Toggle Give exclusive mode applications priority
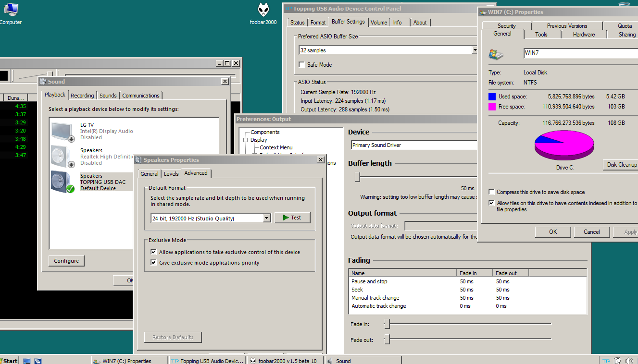638x364 pixels. click(153, 263)
